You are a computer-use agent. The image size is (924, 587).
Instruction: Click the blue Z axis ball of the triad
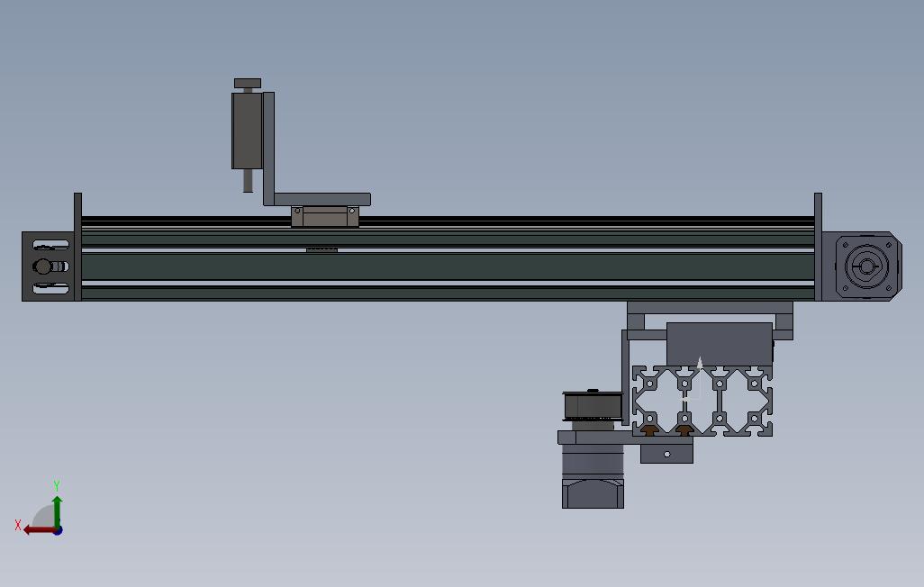(58, 530)
